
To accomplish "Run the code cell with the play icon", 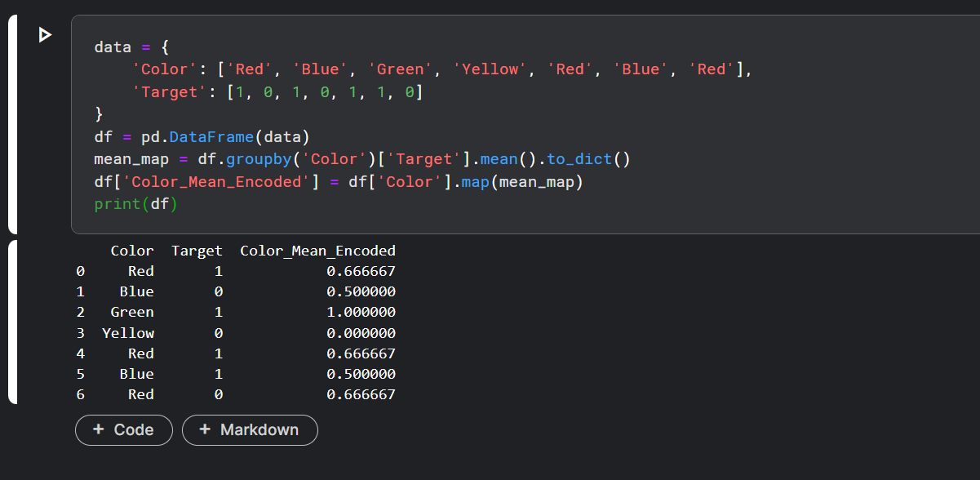I will [45, 35].
